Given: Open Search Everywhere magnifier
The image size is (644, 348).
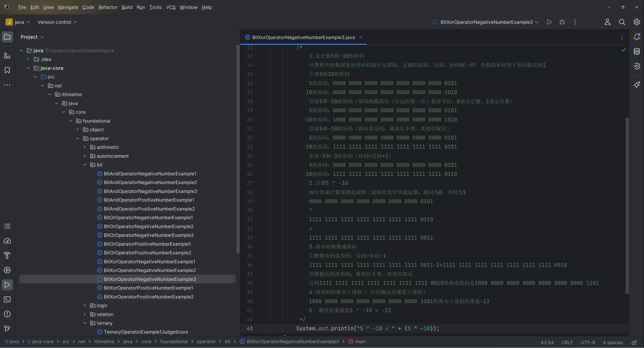Looking at the screenshot, I should click(622, 22).
